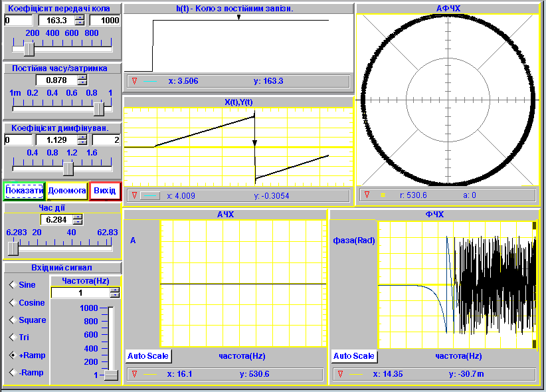Click X(t),Y(t) readout y: -0.3054
The width and height of the screenshot is (546, 392).
point(272,196)
